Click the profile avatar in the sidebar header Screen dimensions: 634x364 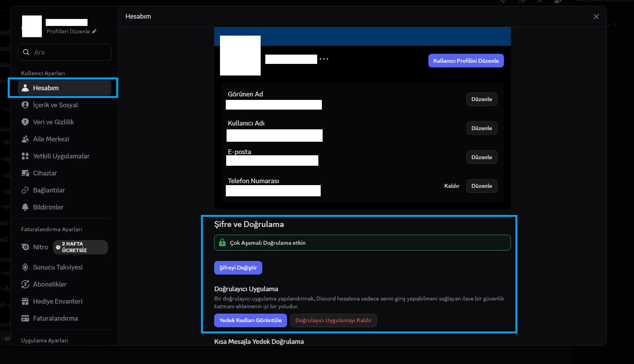[32, 26]
